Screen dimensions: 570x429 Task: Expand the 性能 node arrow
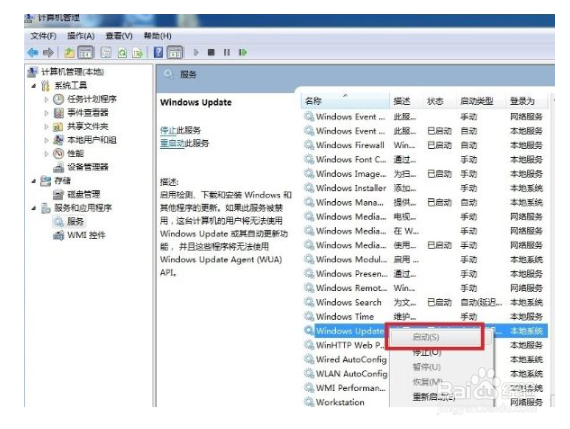47,154
